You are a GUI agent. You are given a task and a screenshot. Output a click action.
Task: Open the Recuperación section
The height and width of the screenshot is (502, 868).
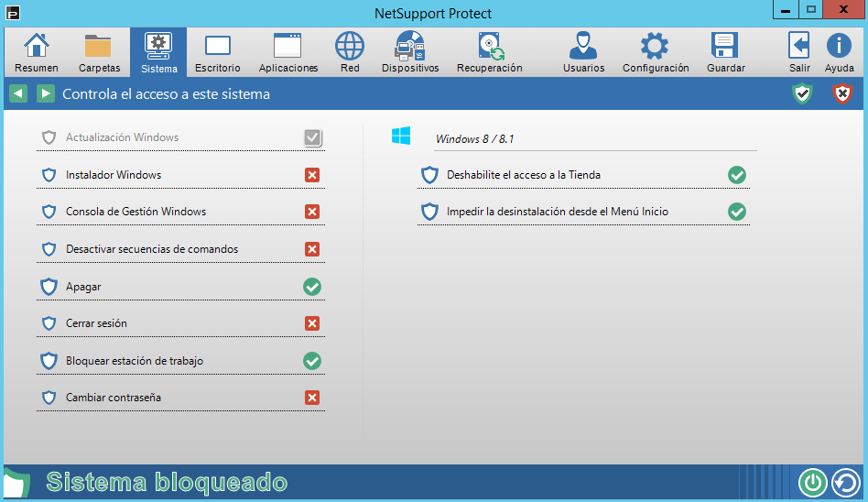coord(489,52)
